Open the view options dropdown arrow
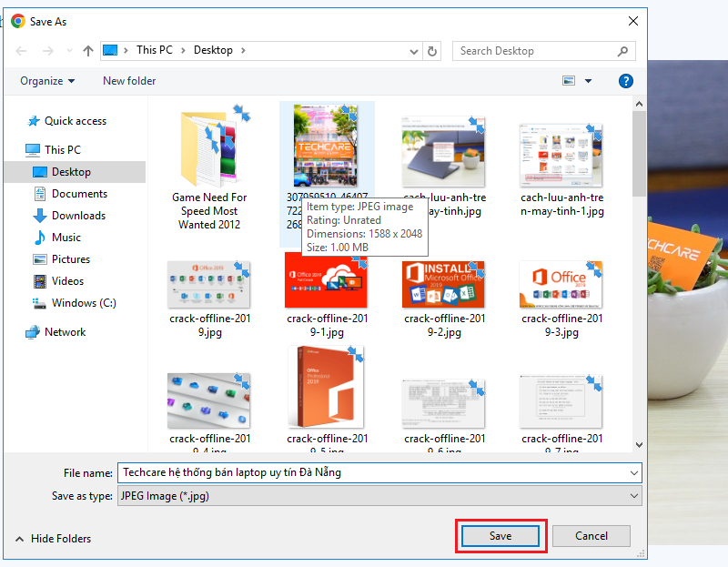The image size is (728, 567). pyautogui.click(x=588, y=81)
